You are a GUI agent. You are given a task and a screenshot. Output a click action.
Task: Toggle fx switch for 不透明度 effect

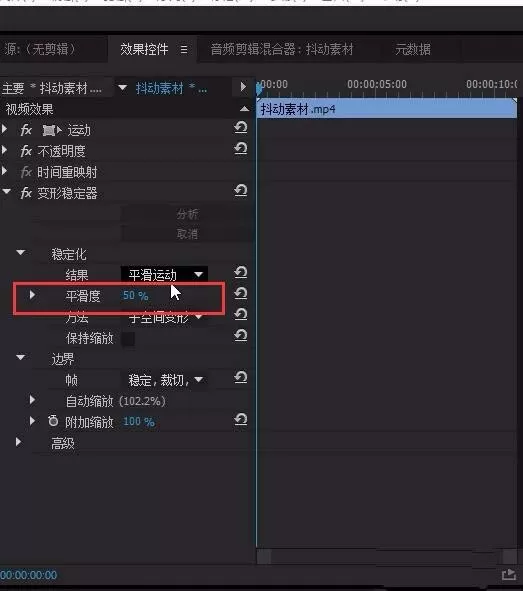pos(26,152)
